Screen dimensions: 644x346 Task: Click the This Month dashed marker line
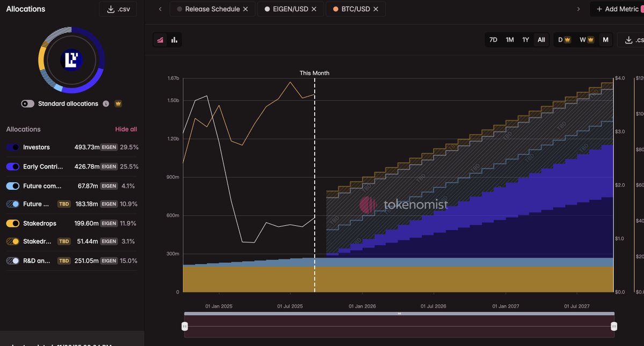(315, 185)
